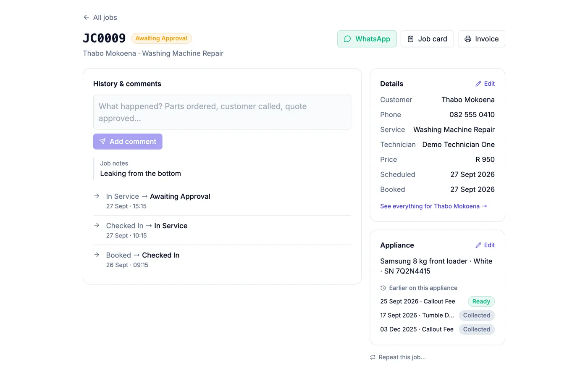
Task: Edit the Details section
Action: pyautogui.click(x=485, y=84)
